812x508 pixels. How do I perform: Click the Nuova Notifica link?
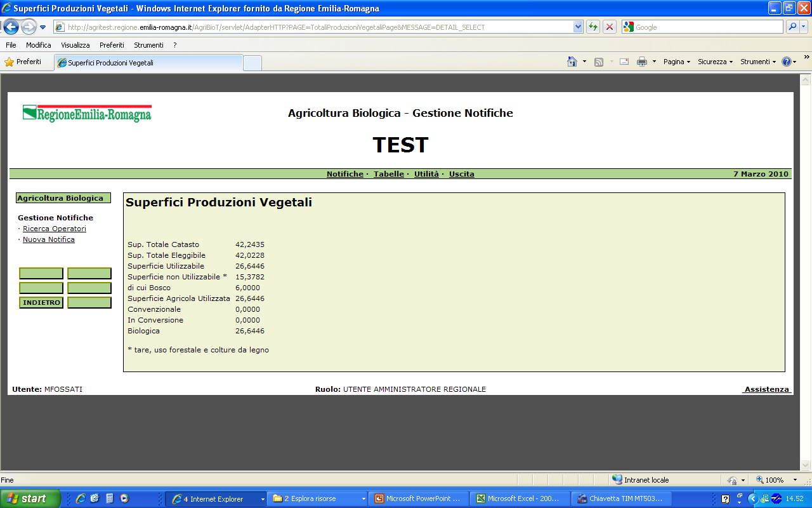point(49,239)
